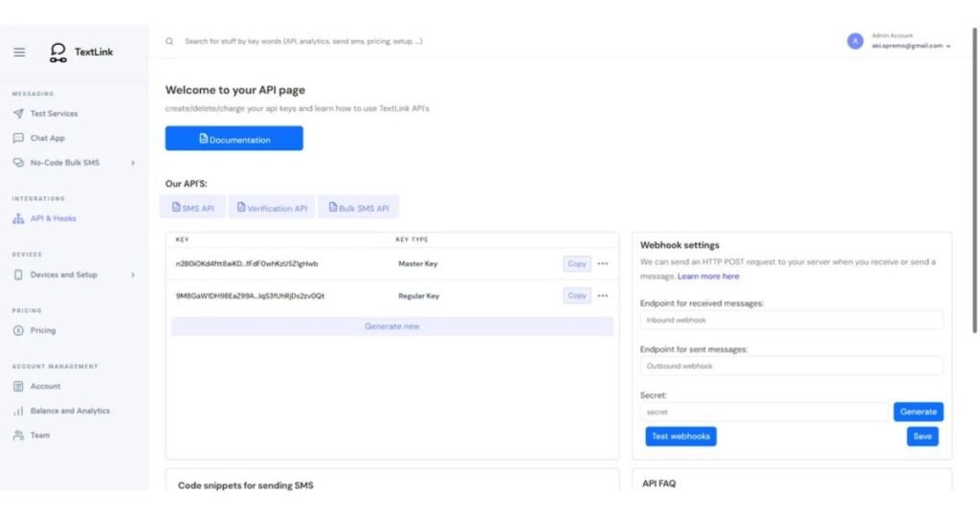Click the secret input field
Viewport: 980px width, 515px height.
click(764, 413)
